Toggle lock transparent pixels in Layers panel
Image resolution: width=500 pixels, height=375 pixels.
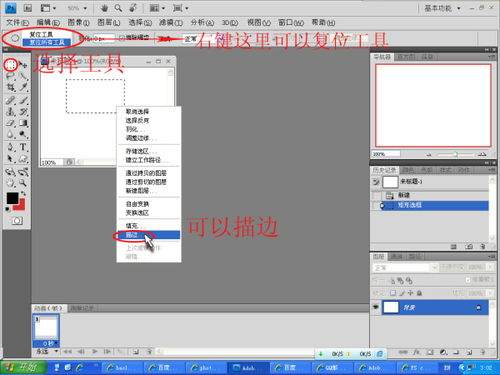coord(393,293)
